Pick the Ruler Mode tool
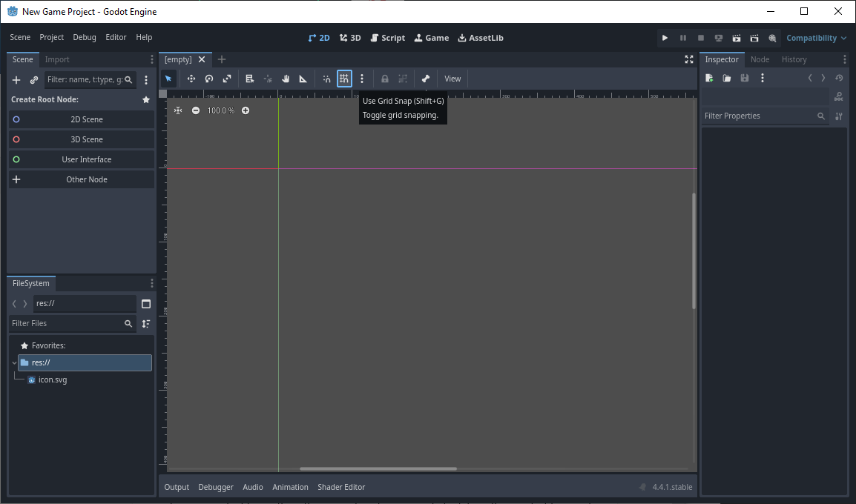 click(x=303, y=79)
